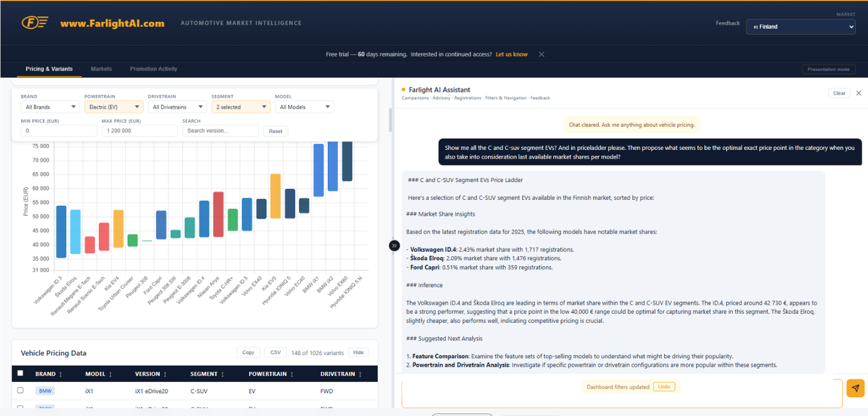The height and width of the screenshot is (416, 868).
Task: Switch to Pricing & Variants tab
Action: point(49,69)
